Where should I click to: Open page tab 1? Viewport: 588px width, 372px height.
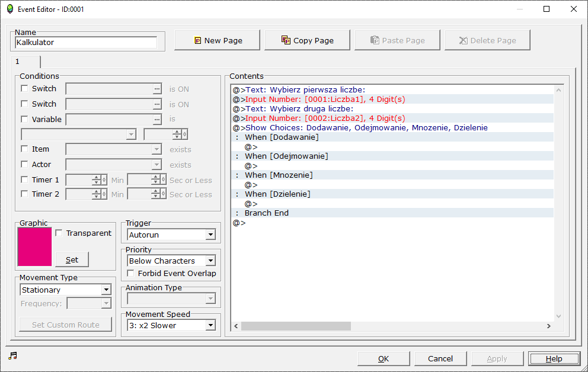[x=25, y=62]
